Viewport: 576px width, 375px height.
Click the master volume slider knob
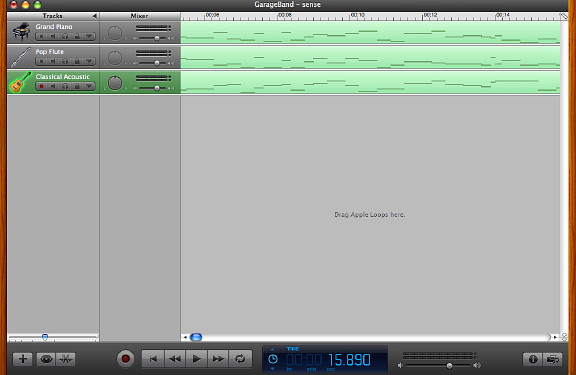click(x=449, y=366)
